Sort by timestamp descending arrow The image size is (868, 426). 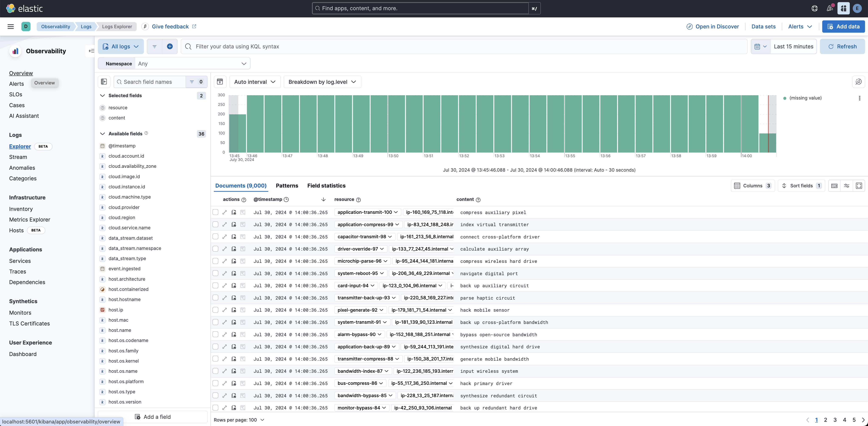click(x=323, y=199)
